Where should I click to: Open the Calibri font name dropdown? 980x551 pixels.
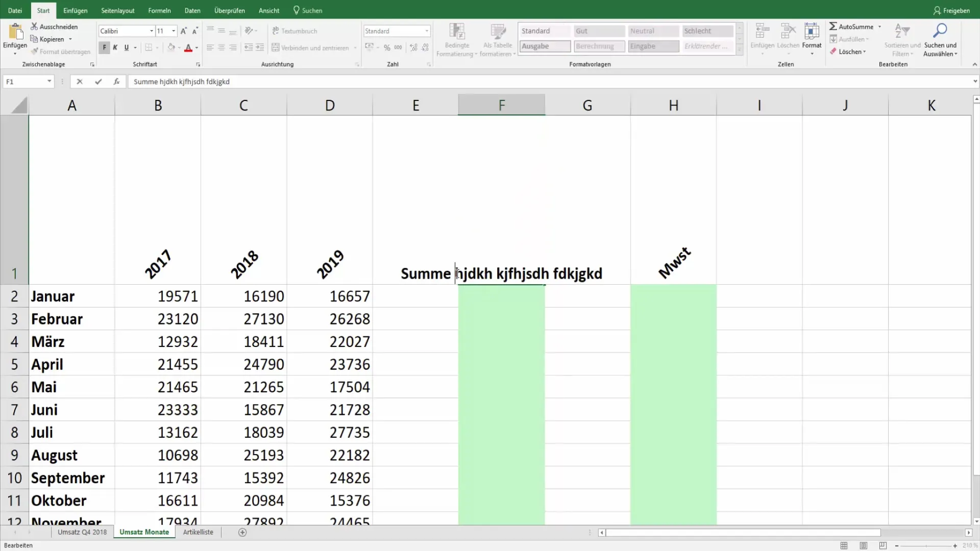tap(152, 31)
